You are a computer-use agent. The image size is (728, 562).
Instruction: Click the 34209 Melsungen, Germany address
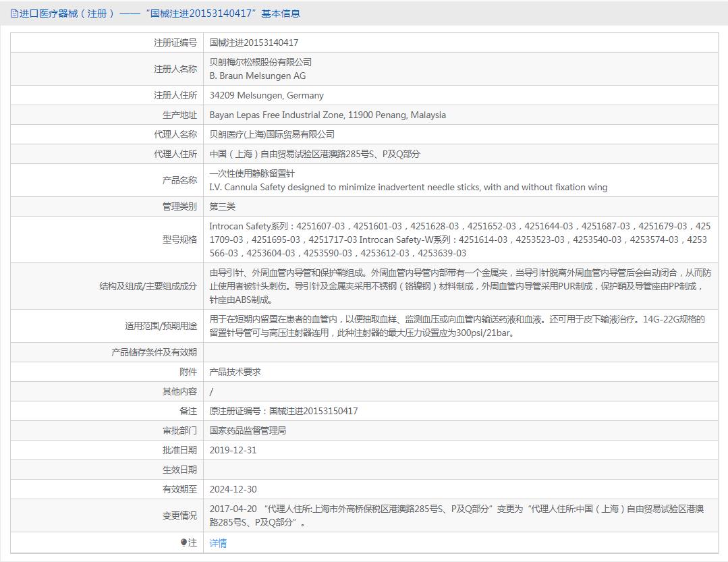pos(267,95)
